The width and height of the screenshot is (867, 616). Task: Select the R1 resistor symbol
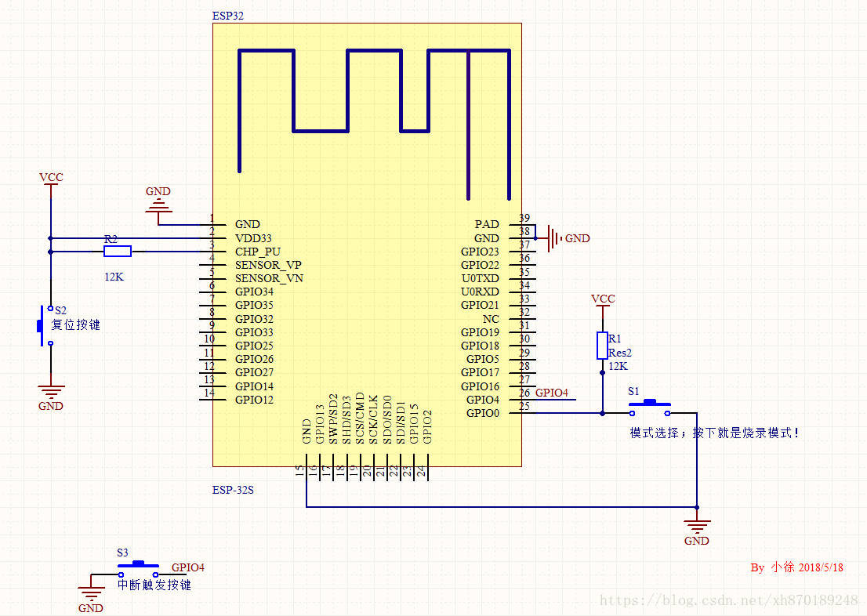(x=602, y=346)
